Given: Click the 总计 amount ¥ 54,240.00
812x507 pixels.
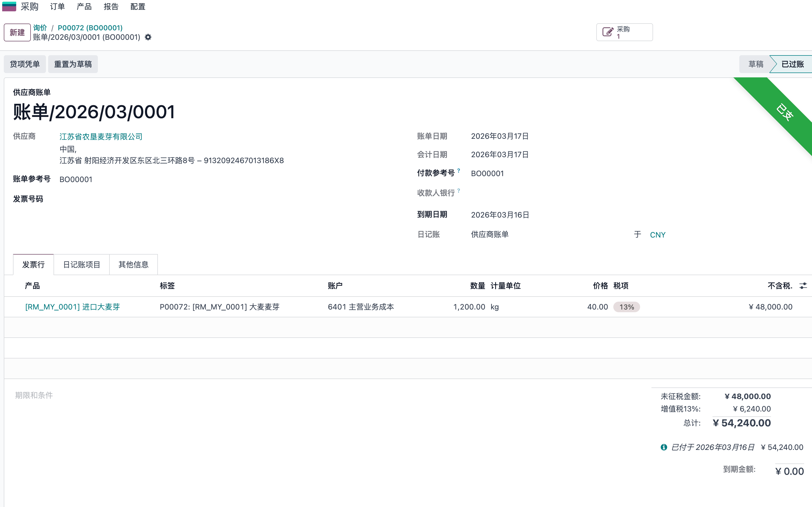Looking at the screenshot, I should [x=742, y=423].
